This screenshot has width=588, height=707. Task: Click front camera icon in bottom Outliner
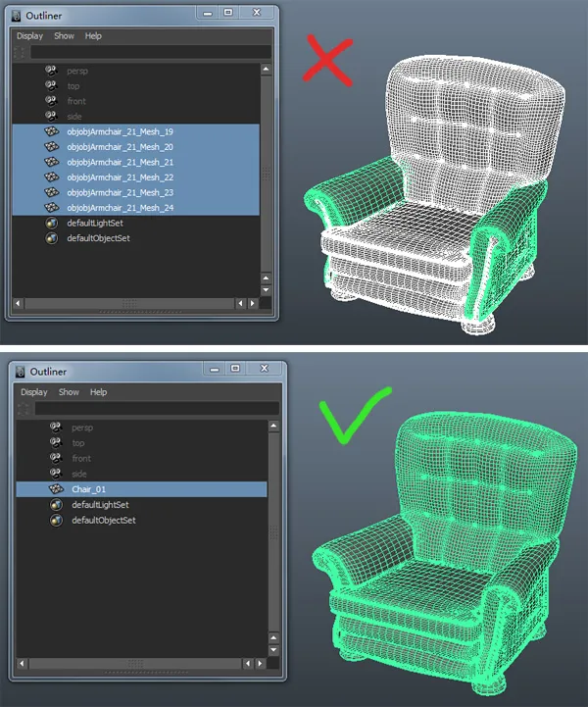(x=56, y=458)
